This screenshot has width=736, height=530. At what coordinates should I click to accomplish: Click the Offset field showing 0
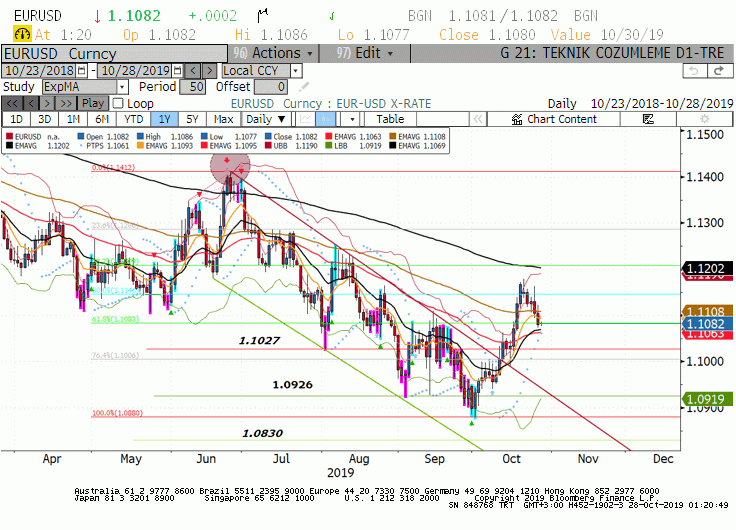pos(270,87)
